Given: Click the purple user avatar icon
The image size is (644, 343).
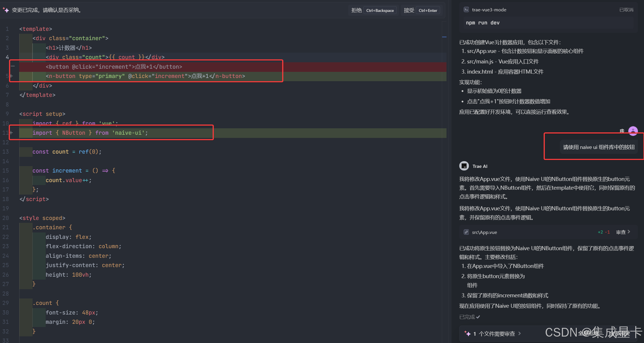Looking at the screenshot, I should click(x=633, y=131).
